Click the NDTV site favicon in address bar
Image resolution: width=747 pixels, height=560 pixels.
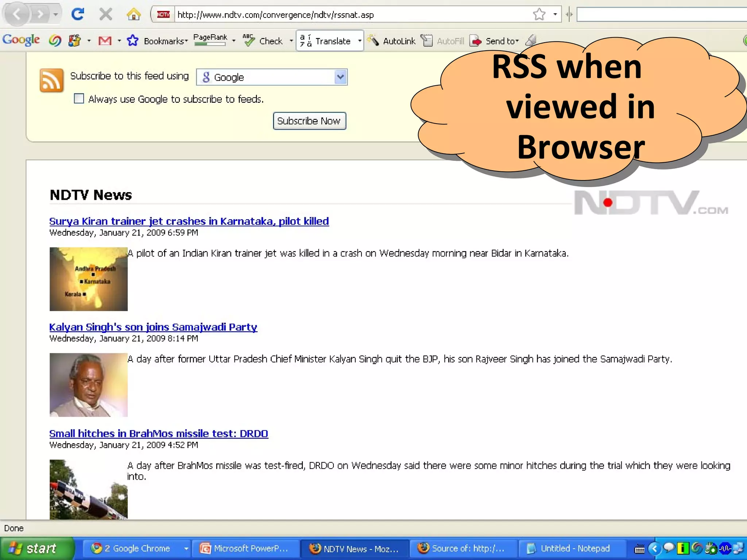[x=163, y=15]
